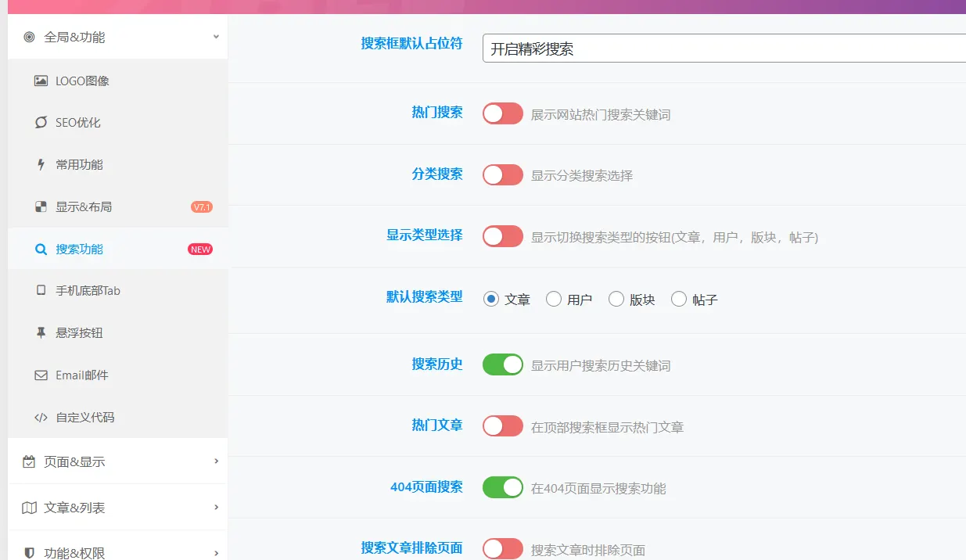
Task: Click description 在顶部搜索框显示热门文章
Action: (x=607, y=427)
